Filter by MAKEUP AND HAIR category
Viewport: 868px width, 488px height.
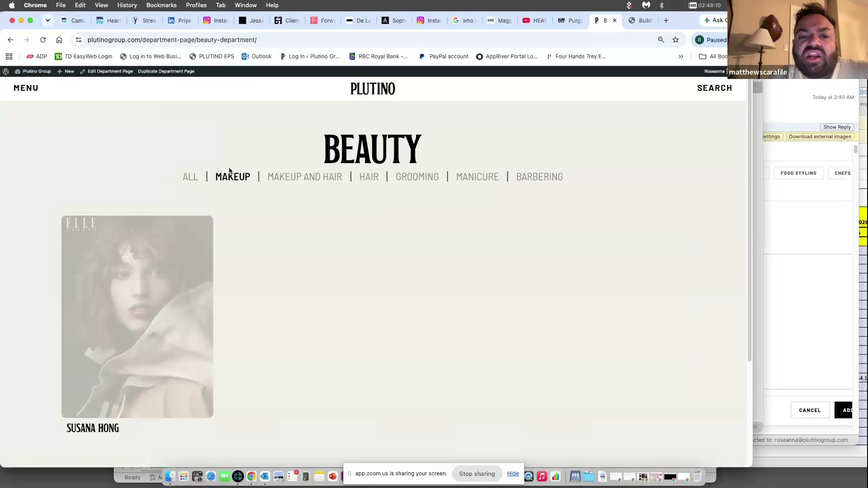[304, 176]
